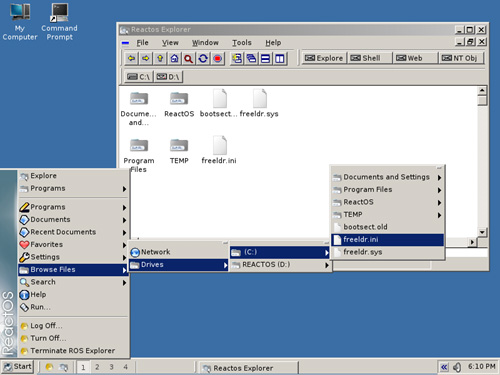The height and width of the screenshot is (375, 500).
Task: Expand the Search submenu in Start menu
Action: (73, 282)
